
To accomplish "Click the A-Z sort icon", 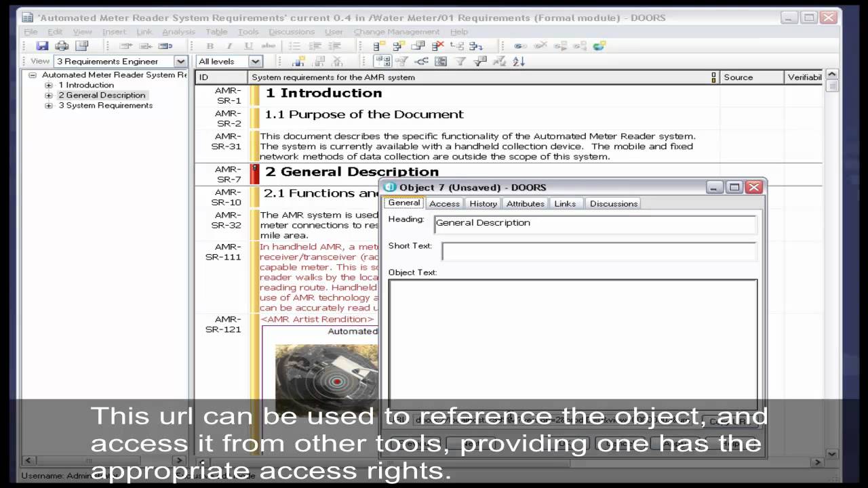I will (x=519, y=62).
